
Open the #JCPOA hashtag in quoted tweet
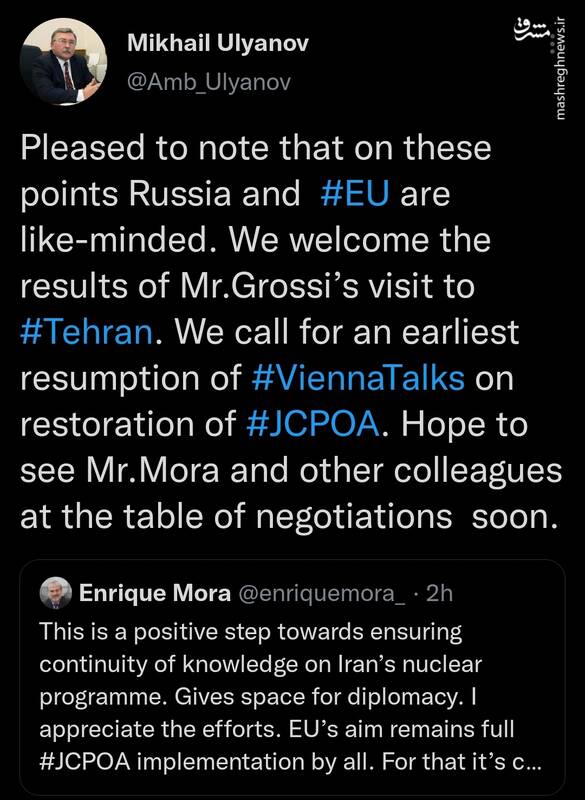coord(86,762)
